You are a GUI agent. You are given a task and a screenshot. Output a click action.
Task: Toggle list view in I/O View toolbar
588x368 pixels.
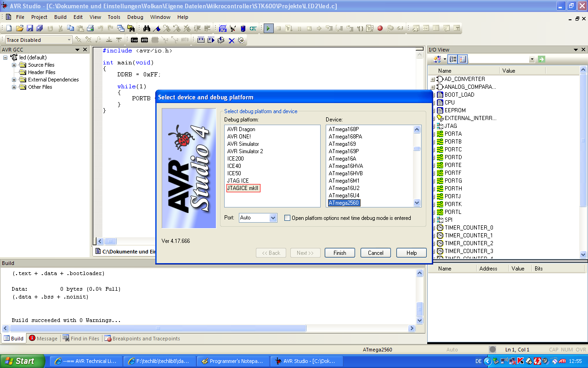click(x=463, y=59)
